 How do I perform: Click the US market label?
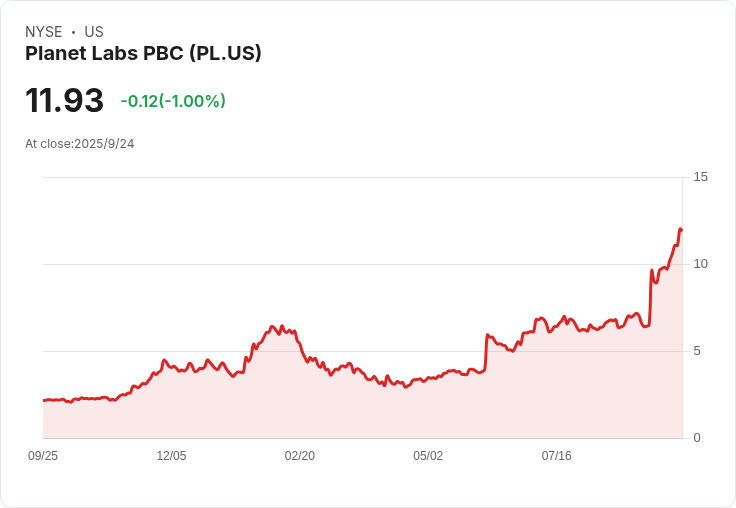tap(94, 32)
